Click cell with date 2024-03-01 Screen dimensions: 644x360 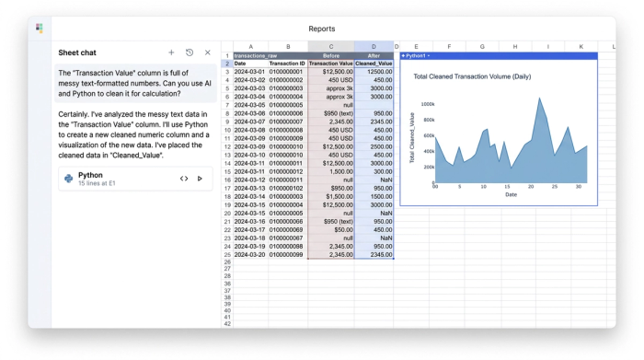250,72
